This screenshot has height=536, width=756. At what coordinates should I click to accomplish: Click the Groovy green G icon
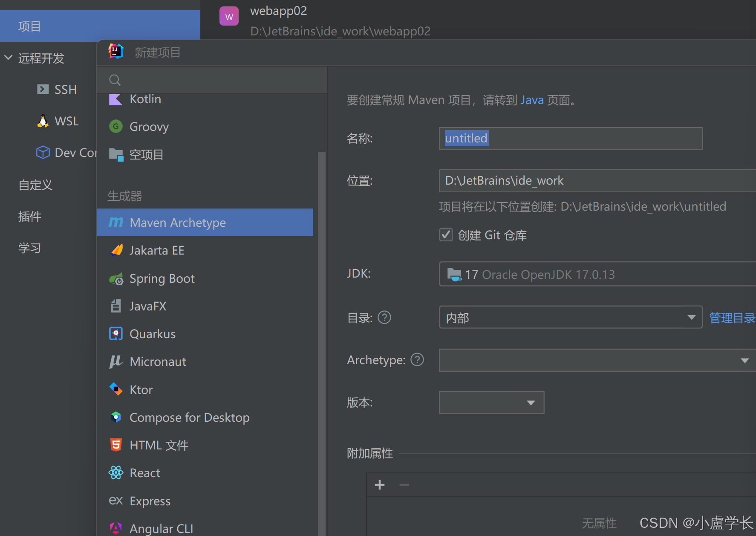115,127
